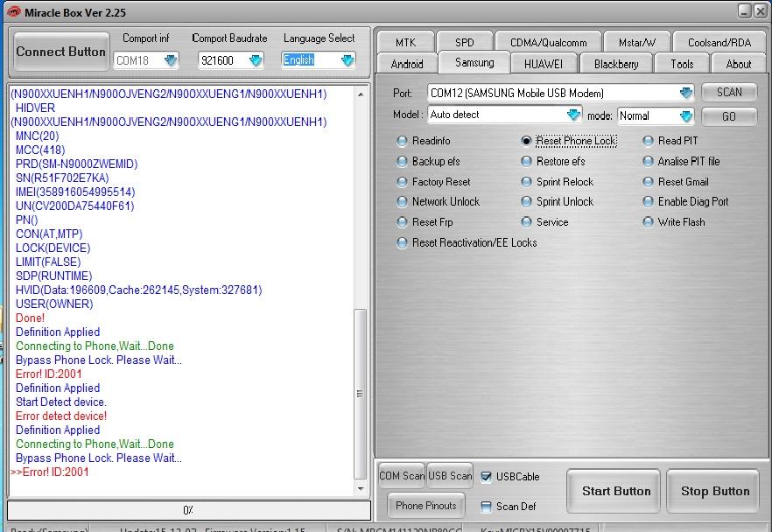This screenshot has width=772, height=532.
Task: Open the Coolsand/RDA tab
Action: (719, 42)
